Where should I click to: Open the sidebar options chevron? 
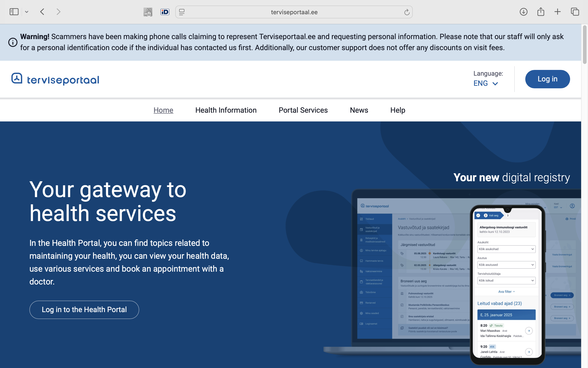27,12
